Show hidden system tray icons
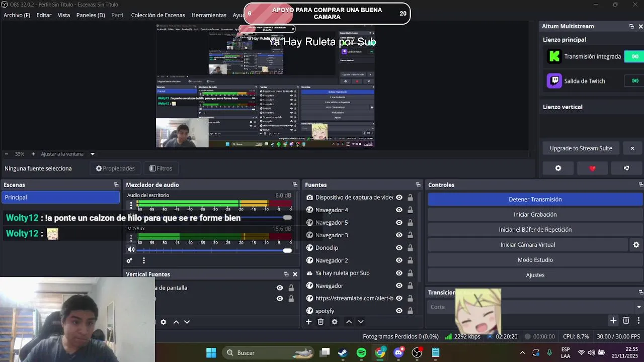644x362 pixels. [522, 353]
